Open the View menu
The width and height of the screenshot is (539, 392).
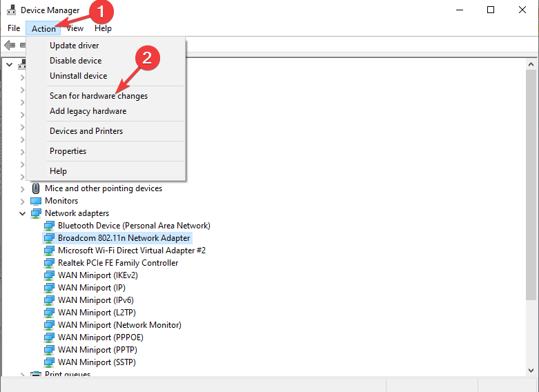(x=75, y=28)
